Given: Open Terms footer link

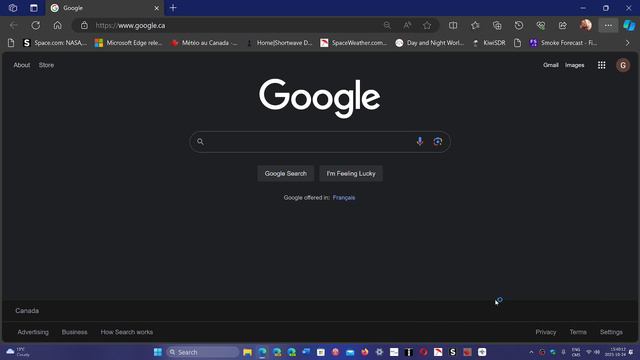Looking at the screenshot, I should pos(578,332).
